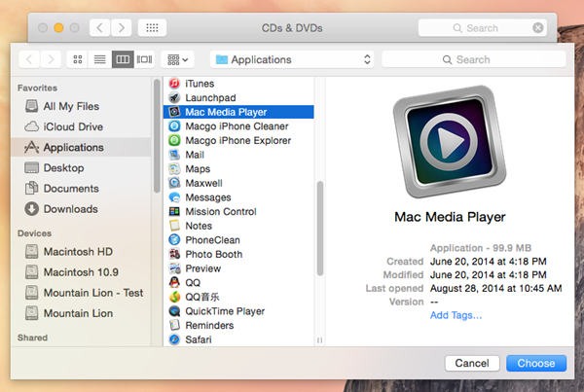Click the large Mac Media Player preview icon
Screen dimensions: 584x392
click(450, 141)
